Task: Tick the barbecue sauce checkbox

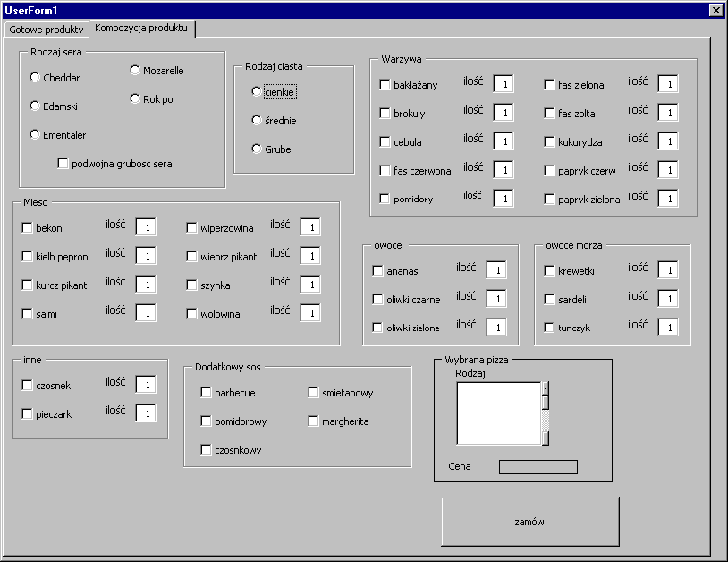Action: 207,393
